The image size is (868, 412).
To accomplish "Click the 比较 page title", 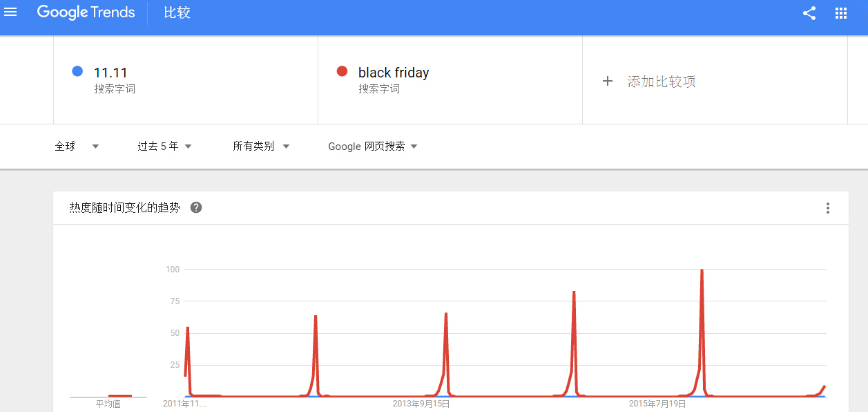I will pos(177,13).
